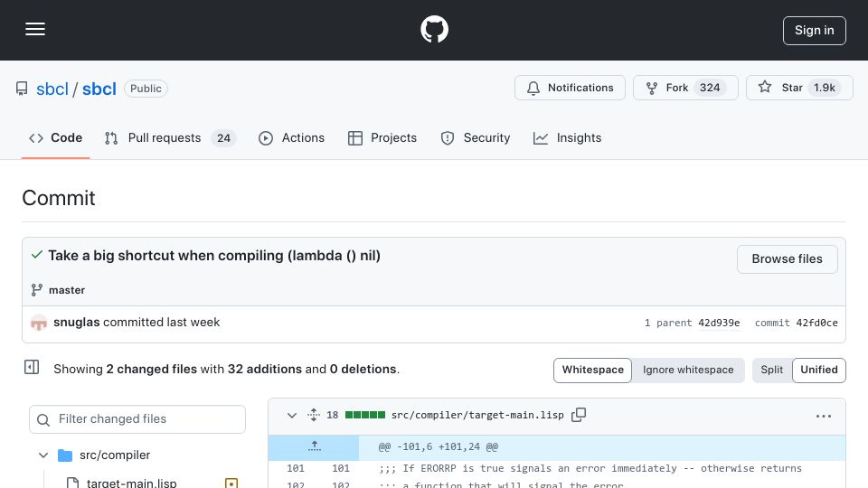Collapse the src/compiler folder
The height and width of the screenshot is (488, 868).
coord(43,455)
